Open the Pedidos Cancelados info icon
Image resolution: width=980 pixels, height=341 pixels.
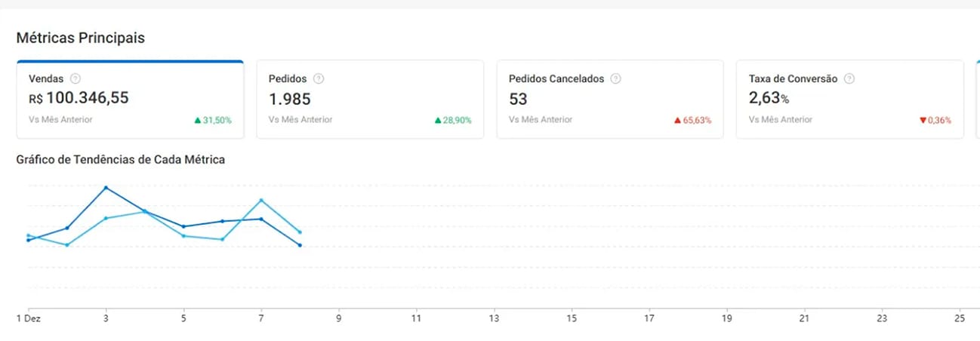[x=615, y=78]
